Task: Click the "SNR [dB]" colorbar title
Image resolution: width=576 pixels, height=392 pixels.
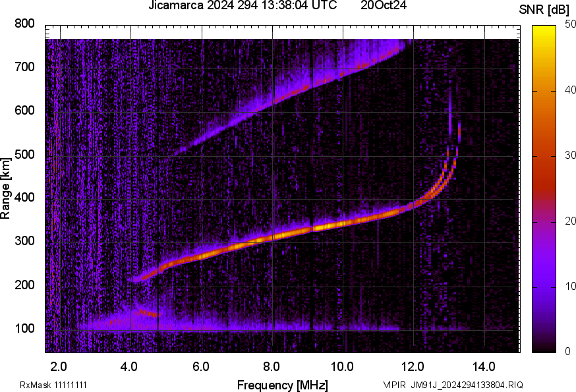Action: pos(544,10)
